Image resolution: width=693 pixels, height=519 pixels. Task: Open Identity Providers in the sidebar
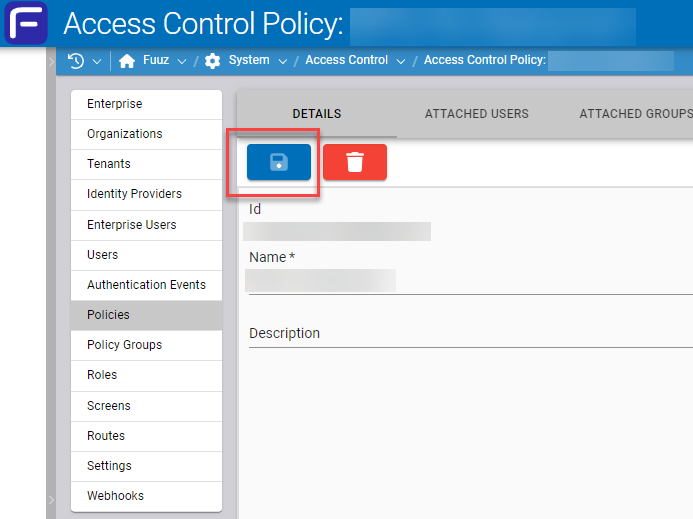tap(146, 195)
